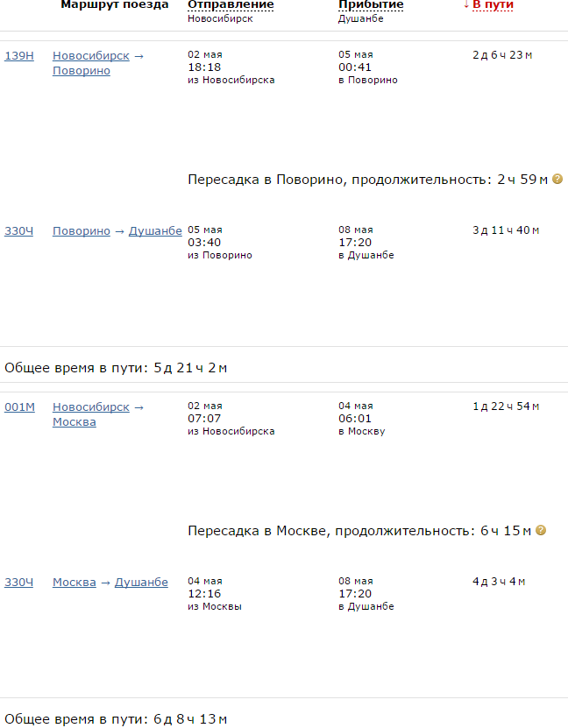Image resolution: width=568 pixels, height=728 pixels.
Task: Click Москва origin link in Москва → Душанбе
Action: [75, 583]
